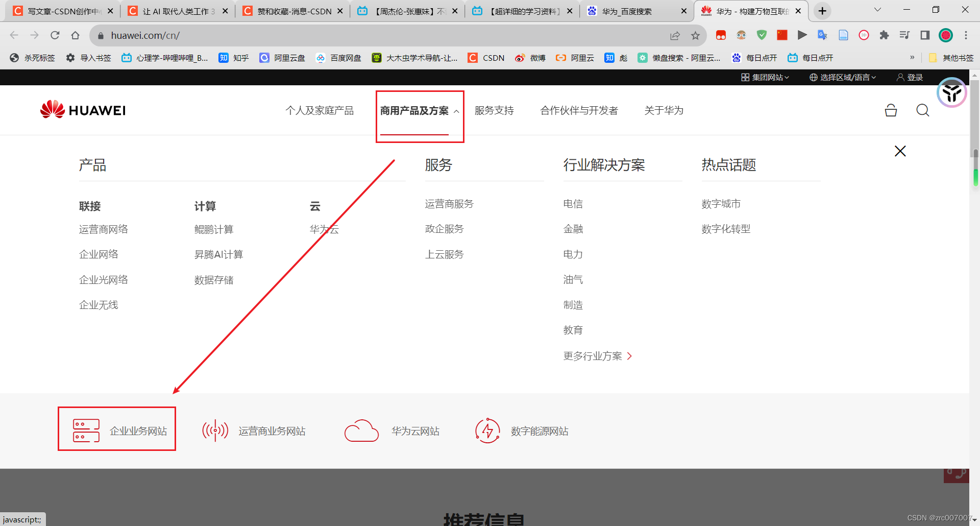The width and height of the screenshot is (980, 526).
Task: Go to browser home page
Action: click(x=76, y=35)
